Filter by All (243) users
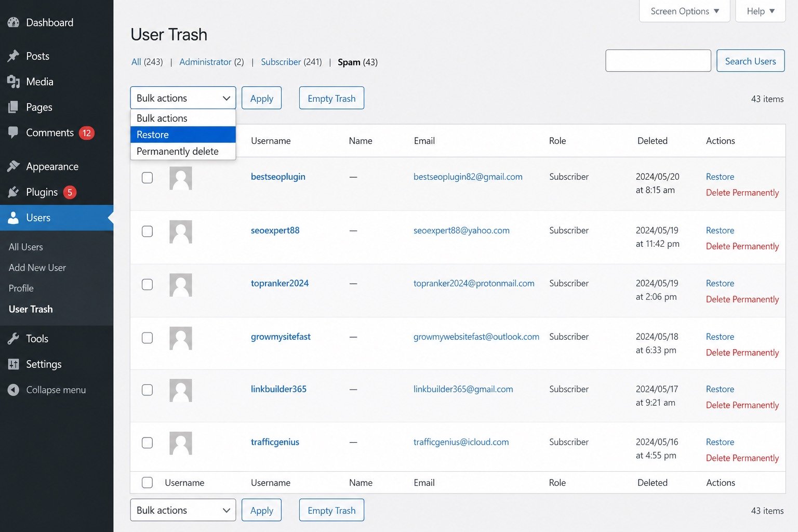This screenshot has width=798, height=532. tap(147, 62)
